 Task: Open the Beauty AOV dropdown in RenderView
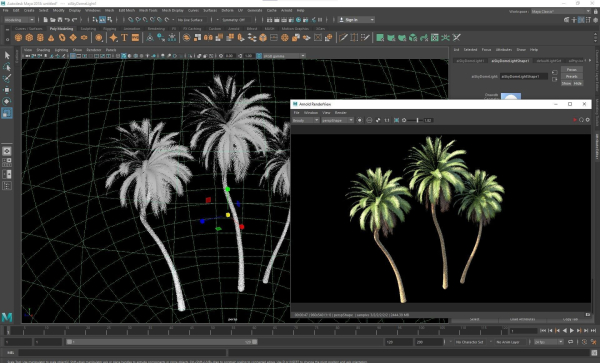[305, 120]
